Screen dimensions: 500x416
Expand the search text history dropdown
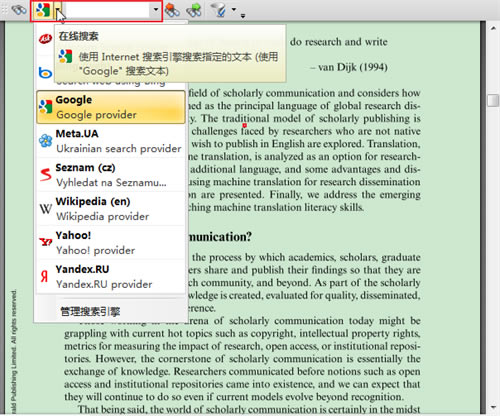coord(155,10)
